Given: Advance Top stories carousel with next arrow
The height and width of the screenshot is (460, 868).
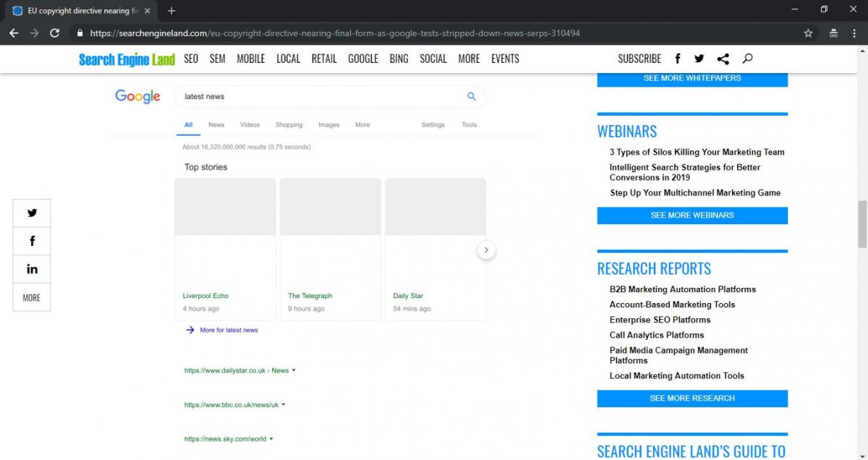Looking at the screenshot, I should point(486,250).
